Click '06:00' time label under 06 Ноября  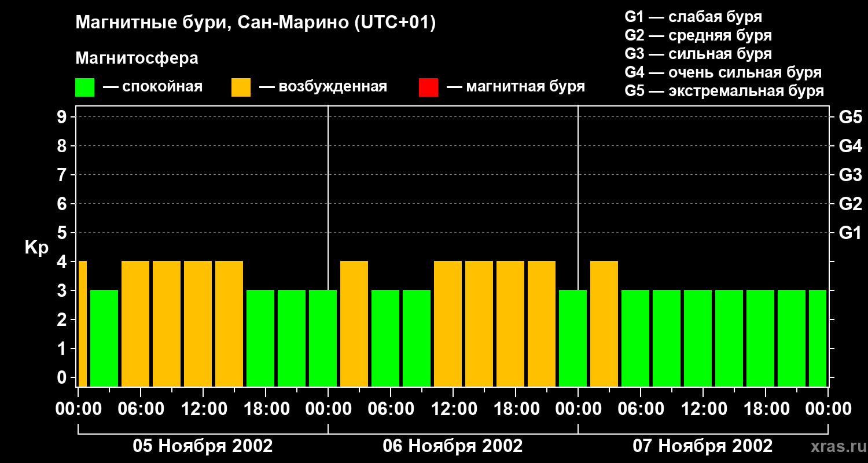pos(391,409)
